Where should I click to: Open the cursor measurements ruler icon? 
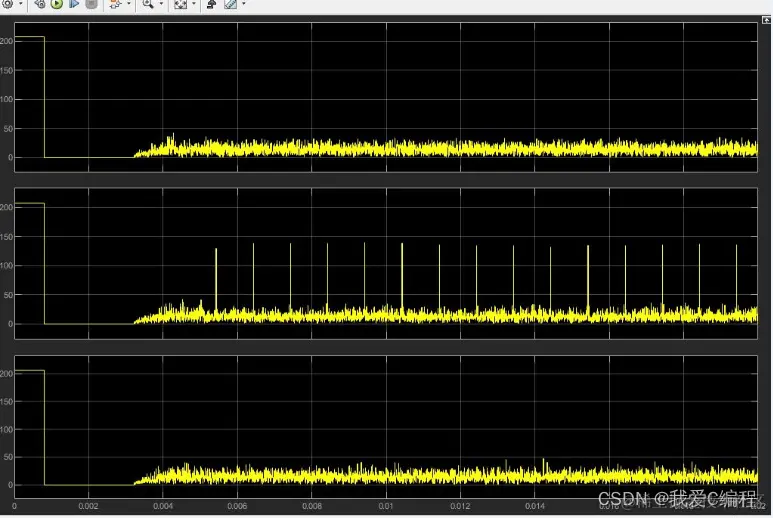[230, 4]
